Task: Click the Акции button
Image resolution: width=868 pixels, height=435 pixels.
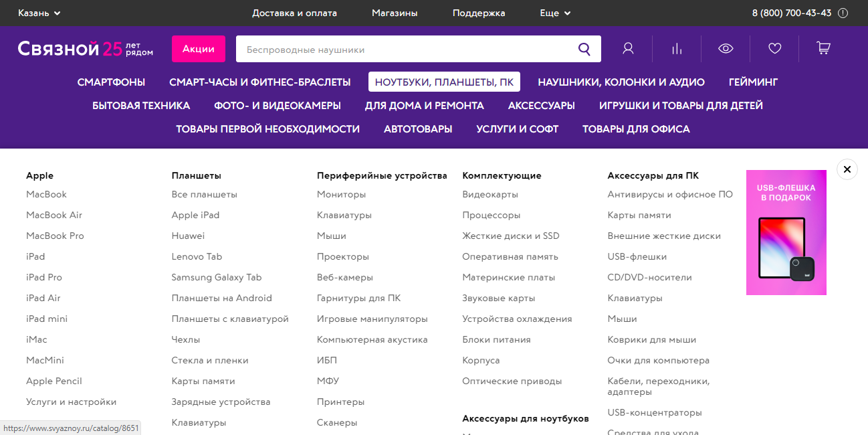Action: click(198, 48)
